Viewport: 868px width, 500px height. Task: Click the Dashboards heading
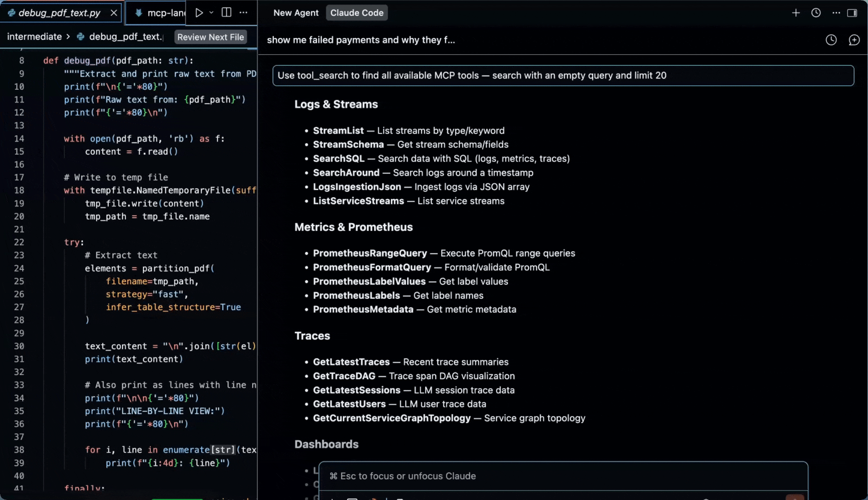point(326,444)
